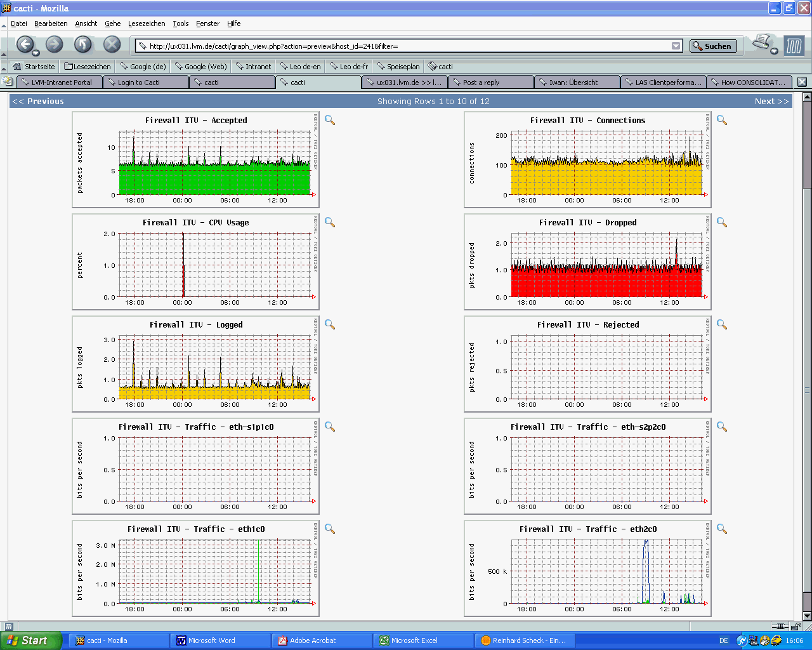812x650 pixels.
Task: Zoom Firewall ITU Dropped graph magnifier
Action: (722, 222)
